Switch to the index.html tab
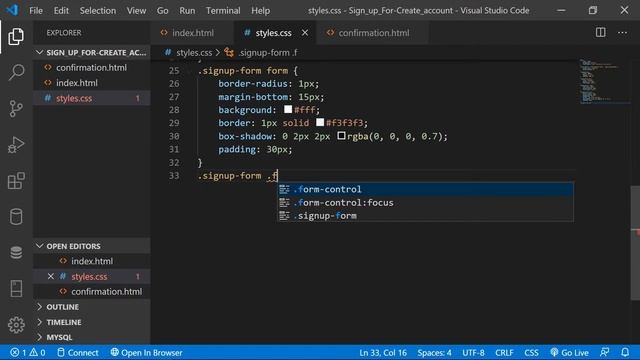The height and width of the screenshot is (360, 640). [x=192, y=33]
